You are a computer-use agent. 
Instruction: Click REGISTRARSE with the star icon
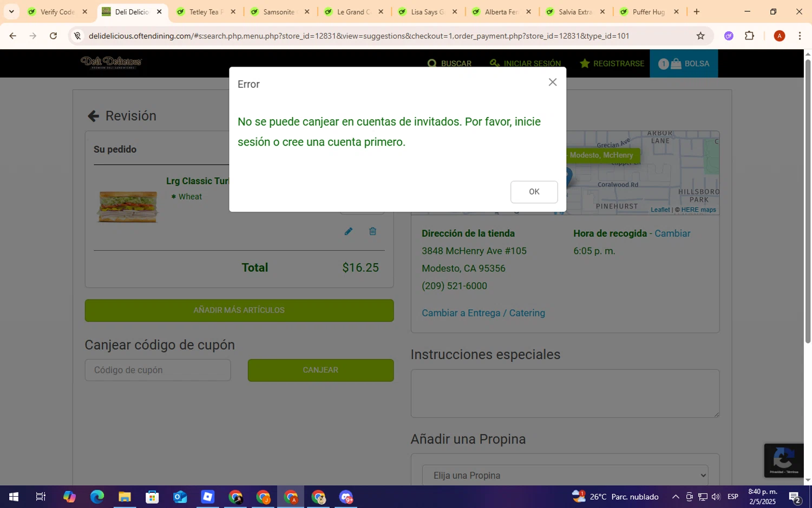pyautogui.click(x=612, y=63)
